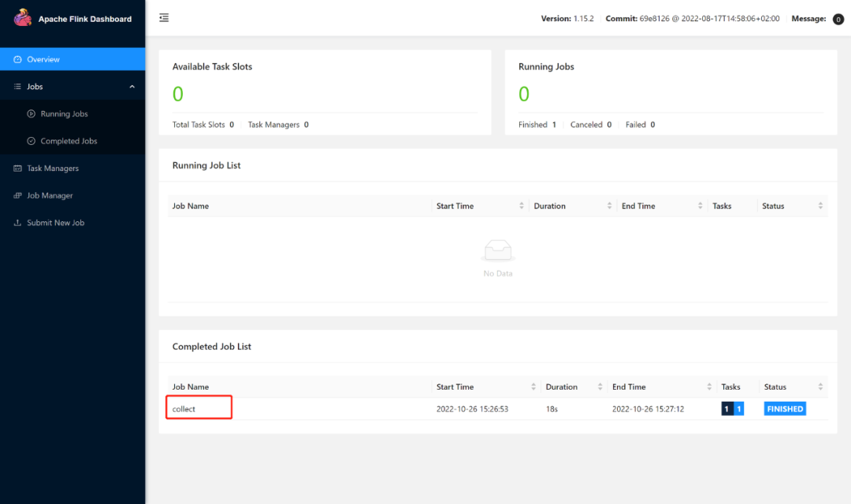Click the Task Managers schedule icon
Viewport: 851px width, 504px height.
tap(17, 169)
